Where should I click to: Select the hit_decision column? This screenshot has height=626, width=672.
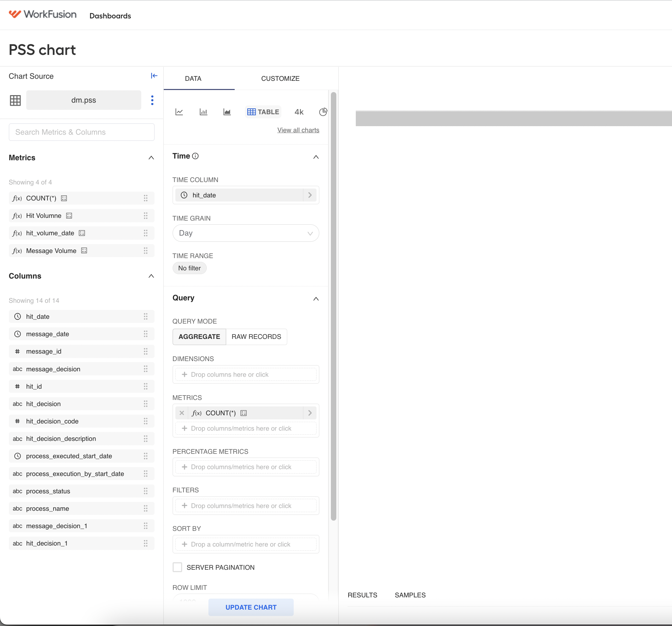(x=82, y=404)
